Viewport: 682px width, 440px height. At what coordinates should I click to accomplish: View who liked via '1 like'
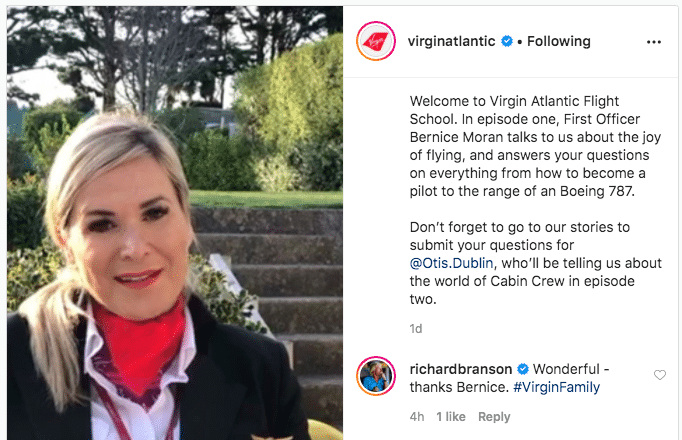451,417
